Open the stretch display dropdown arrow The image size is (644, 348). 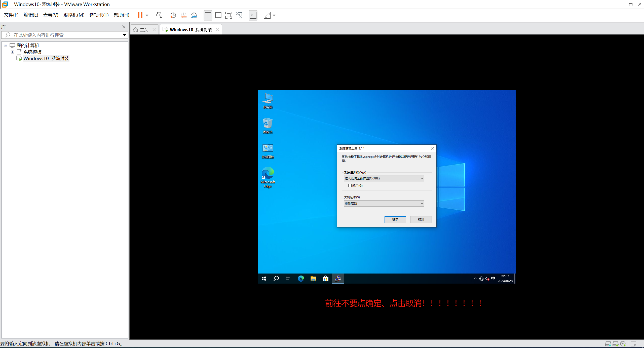click(x=274, y=15)
